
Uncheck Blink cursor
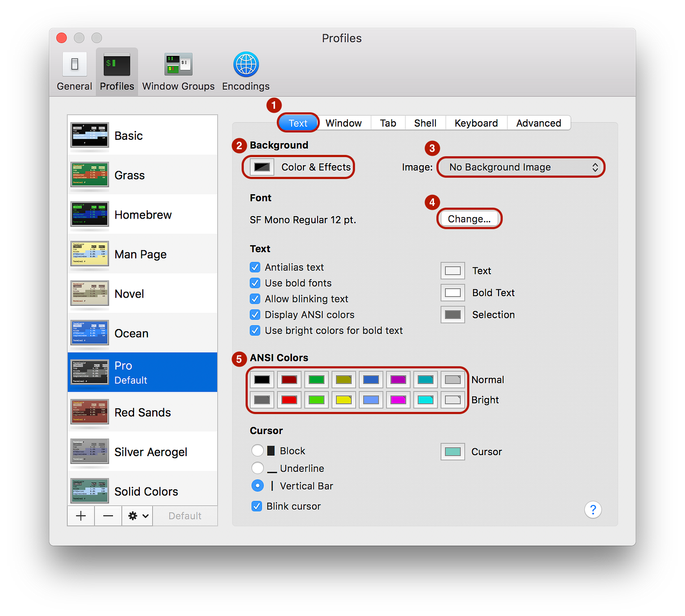(x=257, y=506)
